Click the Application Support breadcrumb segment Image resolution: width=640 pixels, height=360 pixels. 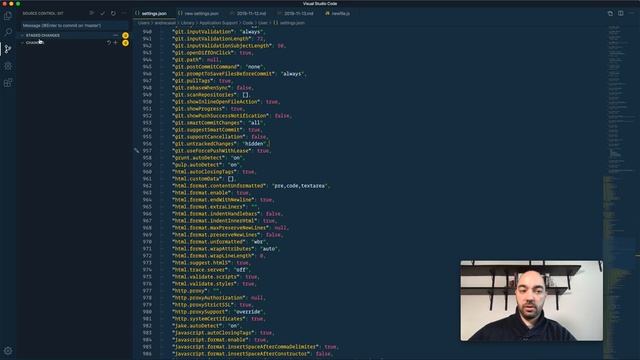pos(218,23)
